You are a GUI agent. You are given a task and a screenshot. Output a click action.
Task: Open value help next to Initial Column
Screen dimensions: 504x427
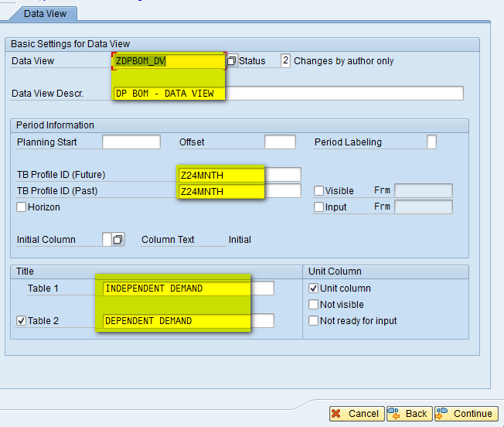[x=118, y=240]
